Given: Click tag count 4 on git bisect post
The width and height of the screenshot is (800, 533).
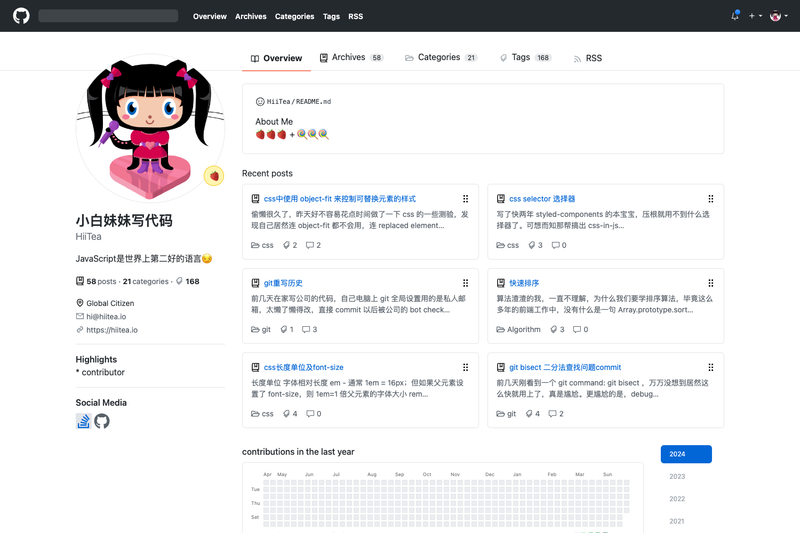Looking at the screenshot, I should point(533,414).
